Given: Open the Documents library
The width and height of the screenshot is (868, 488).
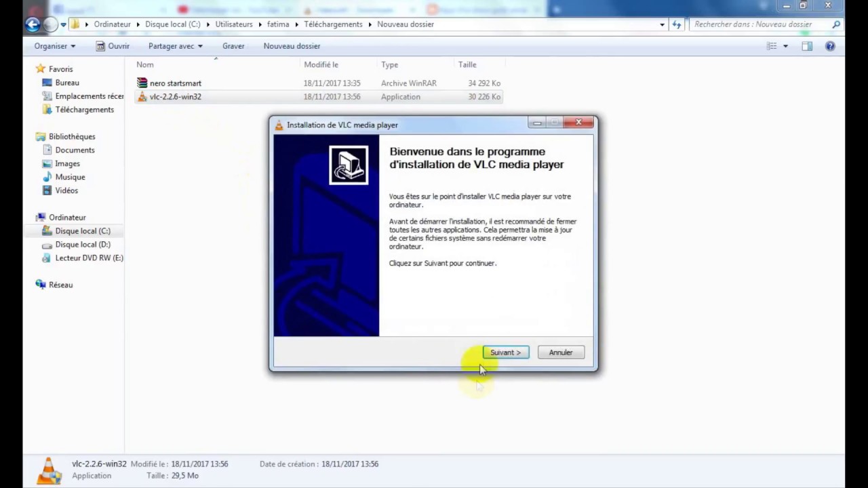Looking at the screenshot, I should click(x=75, y=150).
